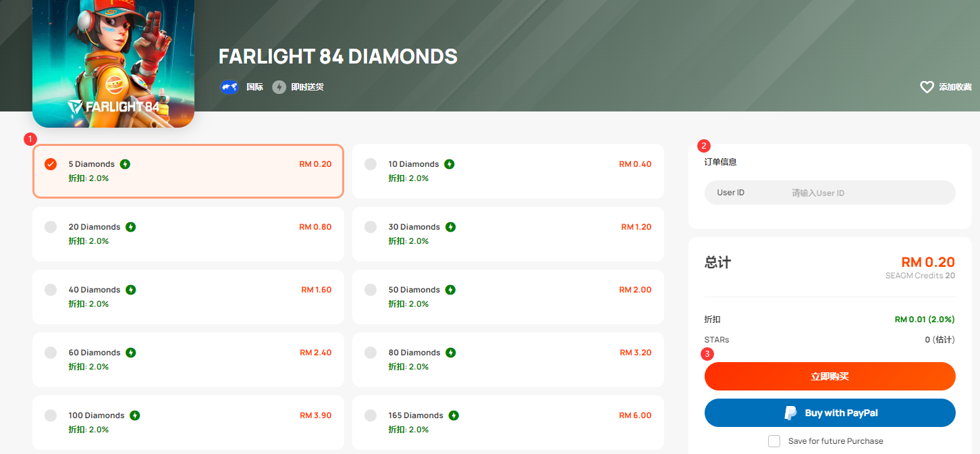The image size is (980, 454).
Task: Click the PayPal logo icon
Action: tap(790, 413)
